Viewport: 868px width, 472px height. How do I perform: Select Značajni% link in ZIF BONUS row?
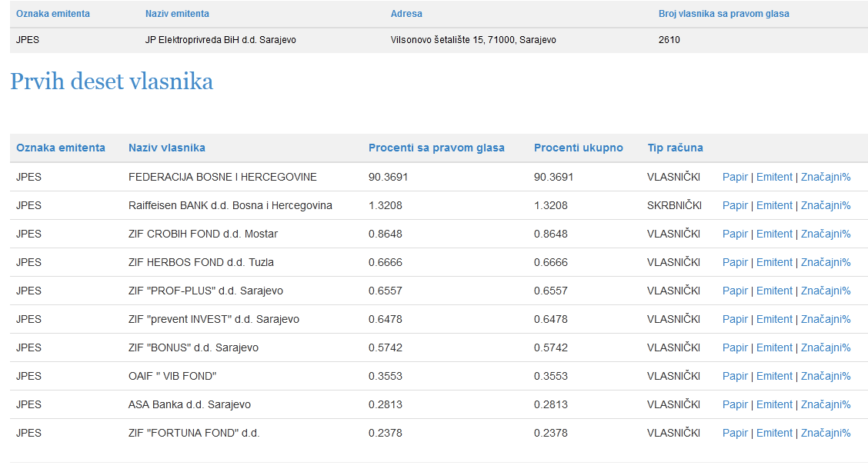point(826,347)
